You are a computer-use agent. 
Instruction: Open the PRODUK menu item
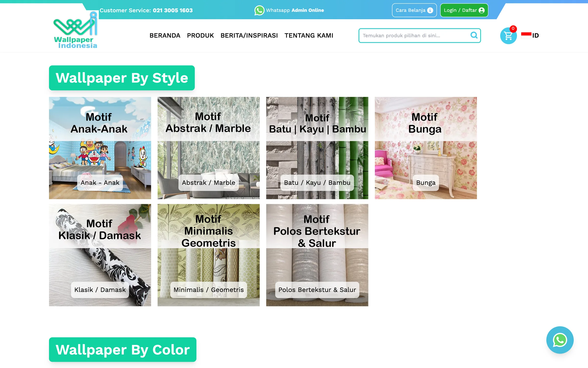tap(200, 36)
